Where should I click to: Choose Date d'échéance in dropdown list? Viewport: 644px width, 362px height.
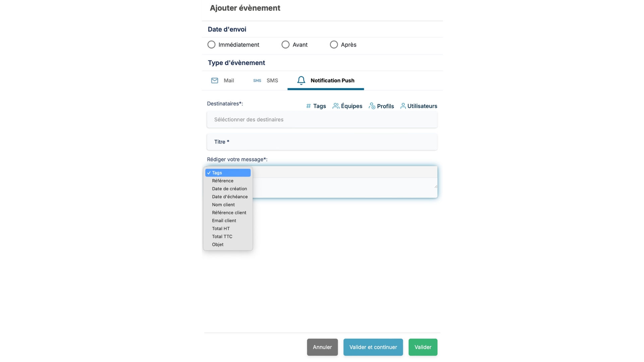coord(230,197)
